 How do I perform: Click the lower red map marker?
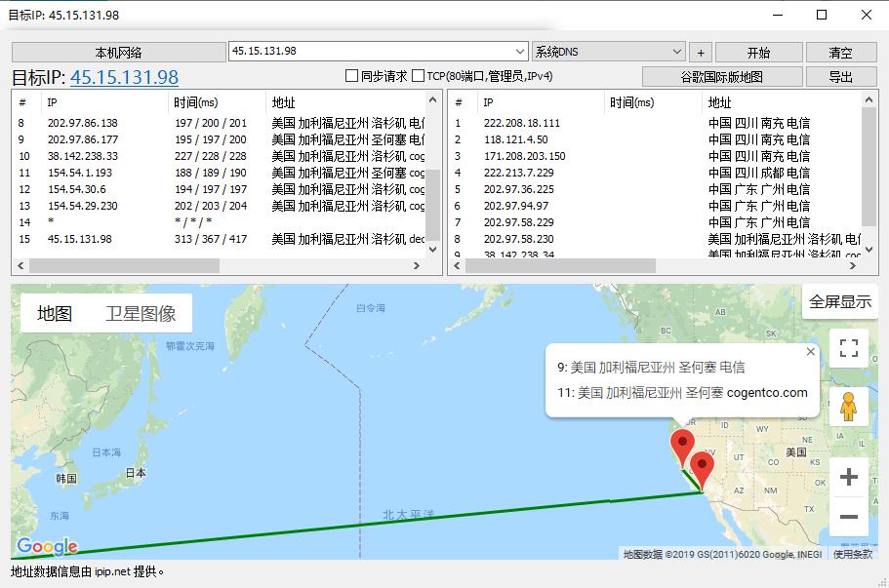[x=701, y=466]
